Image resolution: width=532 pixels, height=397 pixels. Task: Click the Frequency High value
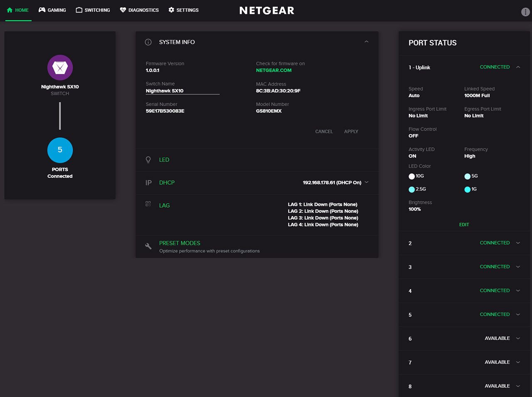(470, 156)
